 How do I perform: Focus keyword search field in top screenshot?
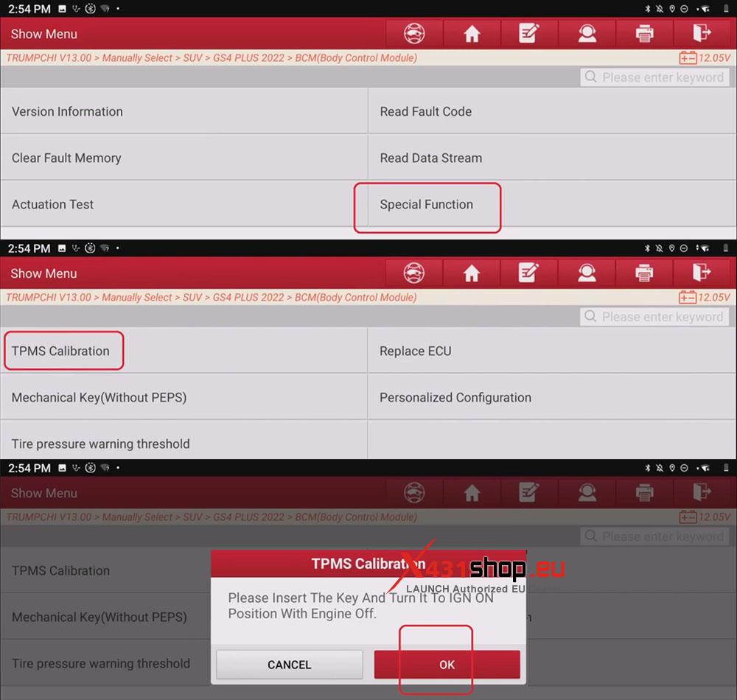tap(654, 77)
